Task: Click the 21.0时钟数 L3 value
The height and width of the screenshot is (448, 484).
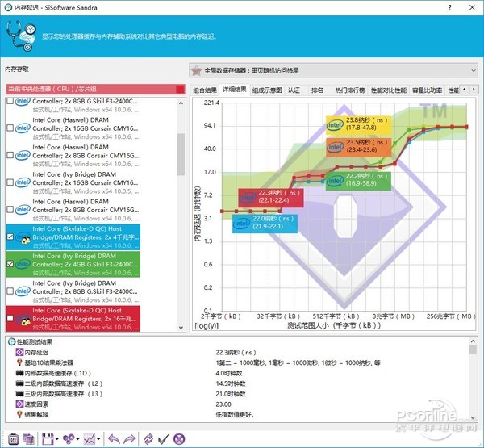Action: (x=231, y=394)
